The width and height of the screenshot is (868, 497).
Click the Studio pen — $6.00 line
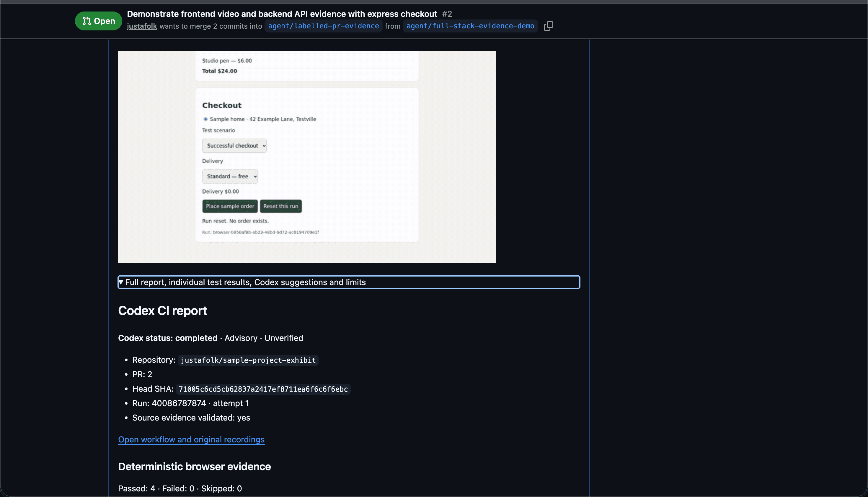click(227, 61)
